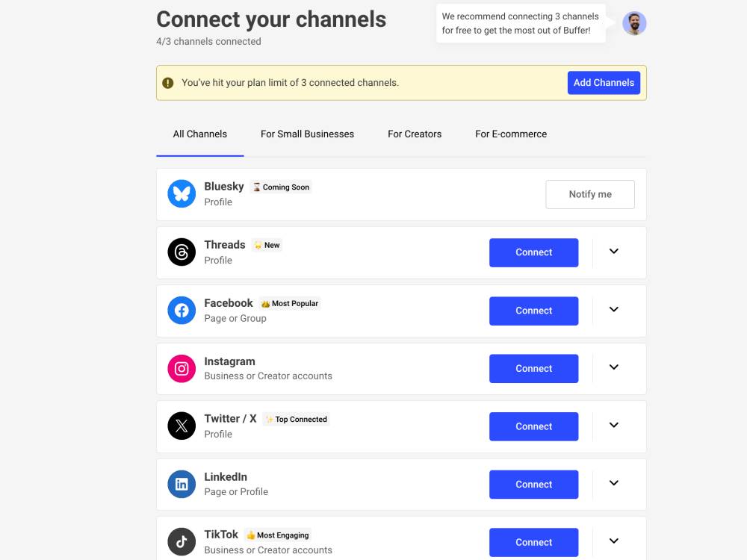The height and width of the screenshot is (560, 747).
Task: Open the LinkedIn row dropdown chevron
Action: (613, 483)
